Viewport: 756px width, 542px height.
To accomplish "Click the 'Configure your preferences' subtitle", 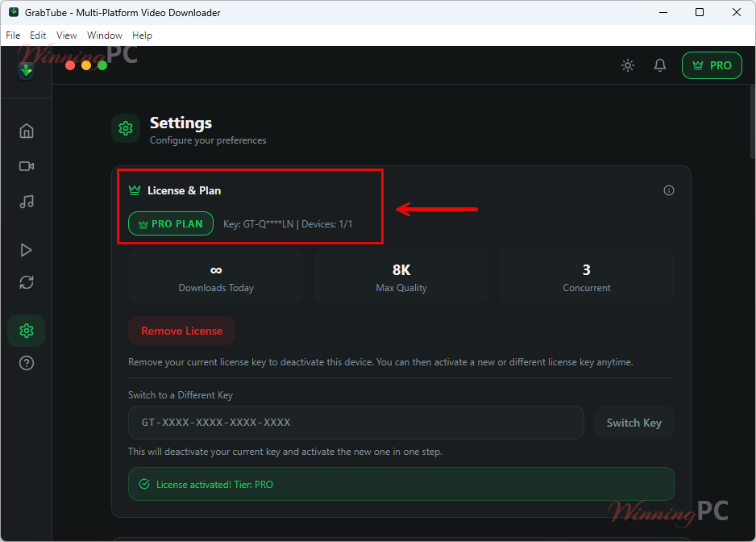I will click(x=208, y=140).
